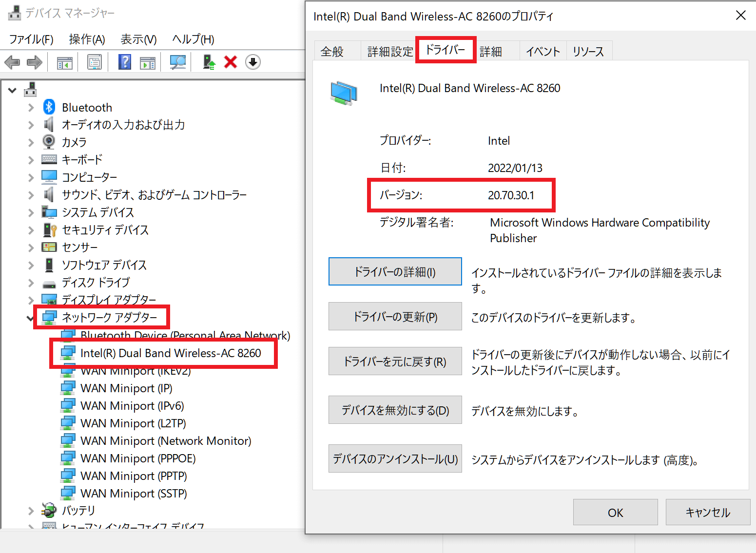Expand the バッテリ tree node
This screenshot has height=553, width=756.
[31, 511]
